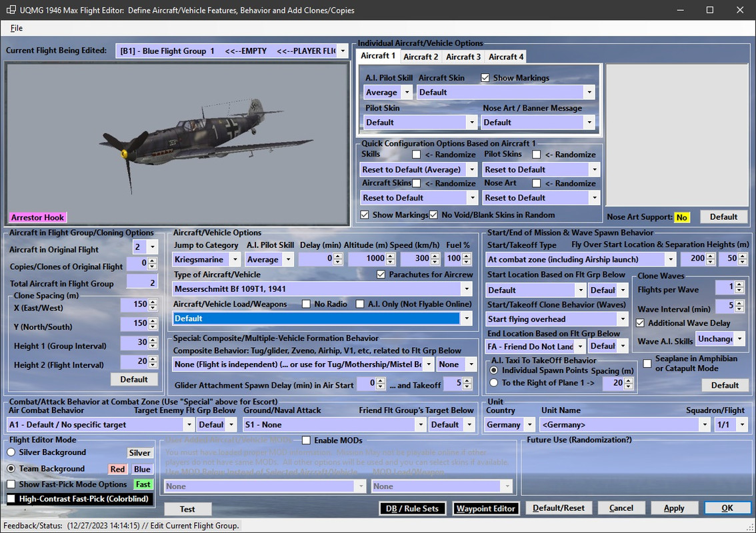Select the Aircraft 1 tab
This screenshot has height=533, width=756.
pyautogui.click(x=378, y=56)
